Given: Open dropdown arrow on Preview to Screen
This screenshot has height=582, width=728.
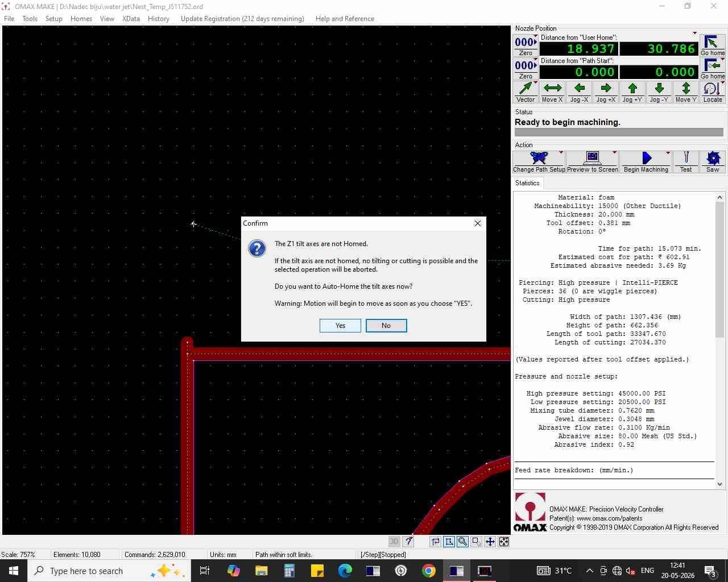Looking at the screenshot, I should pyautogui.click(x=615, y=152).
